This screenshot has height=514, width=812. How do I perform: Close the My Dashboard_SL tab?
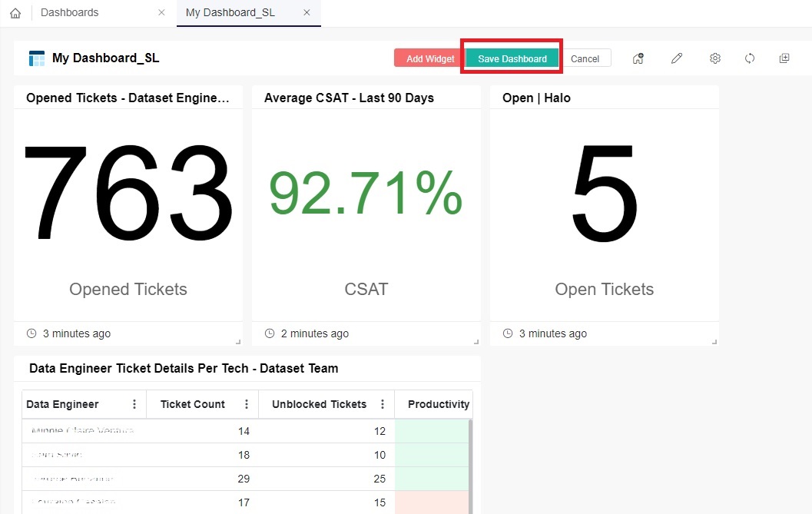click(307, 13)
